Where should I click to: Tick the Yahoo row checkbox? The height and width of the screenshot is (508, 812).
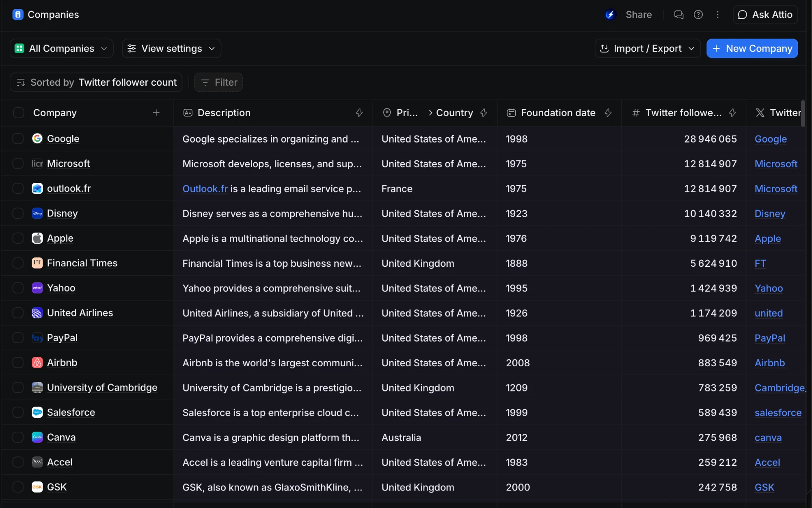point(18,288)
